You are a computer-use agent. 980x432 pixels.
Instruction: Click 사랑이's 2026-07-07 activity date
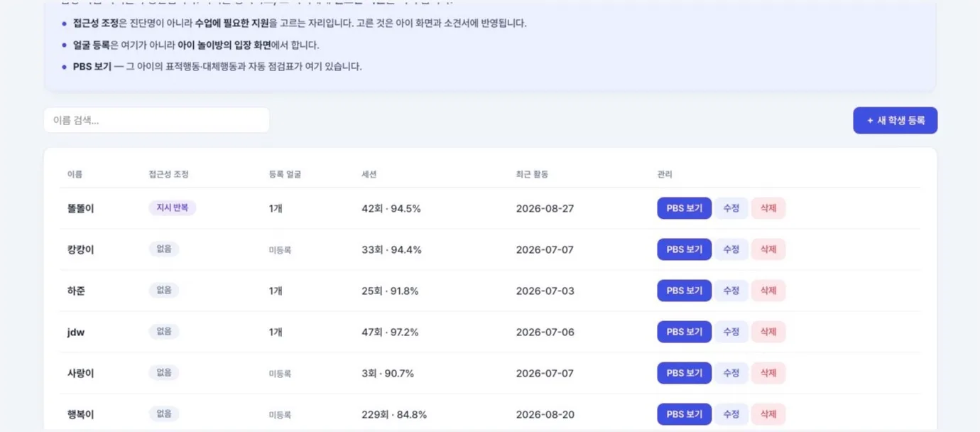point(545,373)
